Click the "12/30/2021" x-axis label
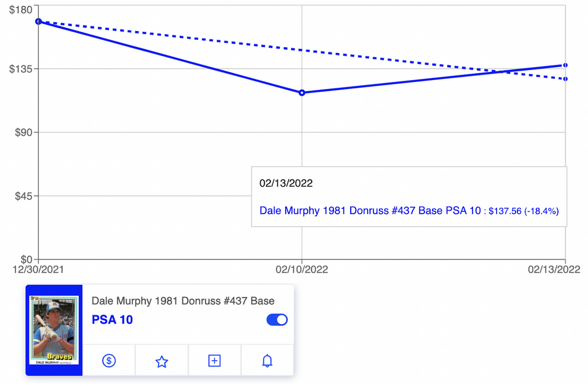 [38, 269]
